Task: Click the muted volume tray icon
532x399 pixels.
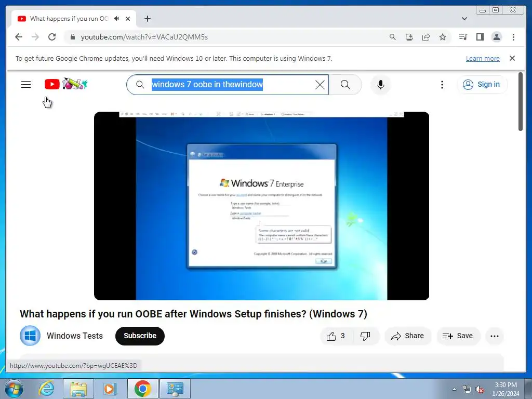Action: [480, 389]
